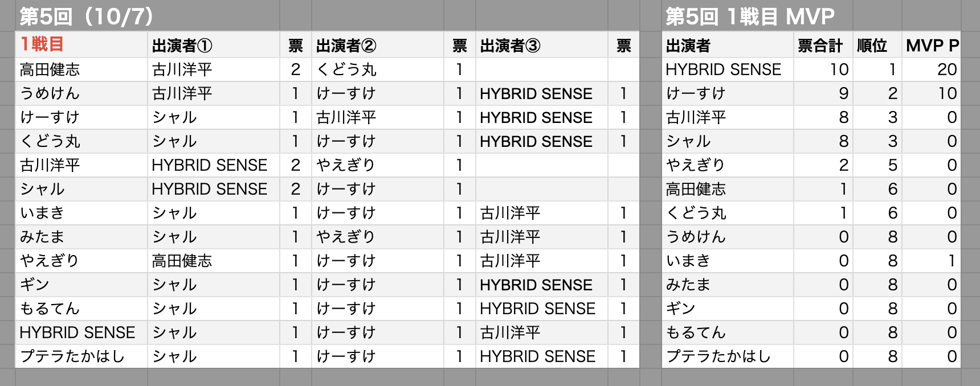Select the MVP P header cell
This screenshot has height=386, width=980.
point(932,46)
